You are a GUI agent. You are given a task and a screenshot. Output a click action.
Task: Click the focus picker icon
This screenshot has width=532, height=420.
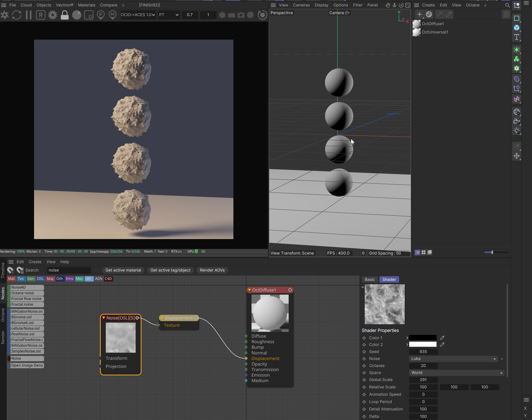point(101,15)
